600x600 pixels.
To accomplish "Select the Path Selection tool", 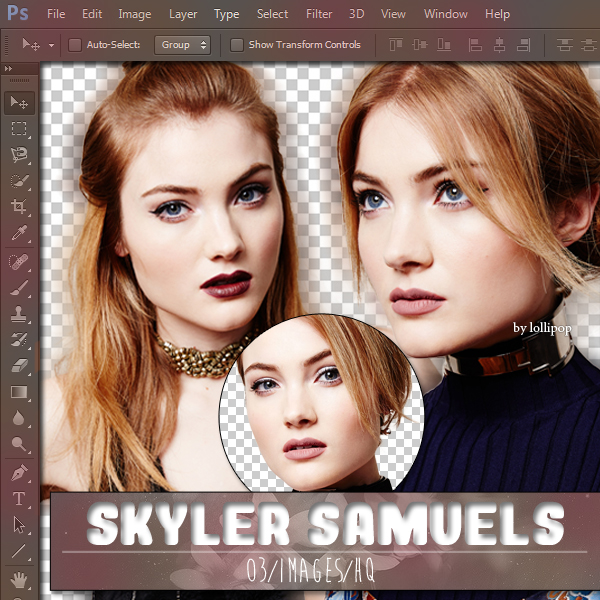I will point(19,525).
